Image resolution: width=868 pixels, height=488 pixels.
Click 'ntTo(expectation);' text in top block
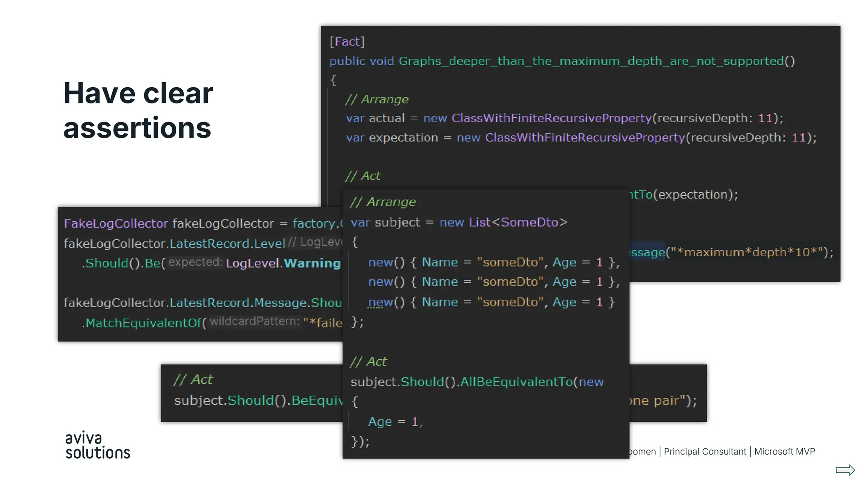[684, 195]
